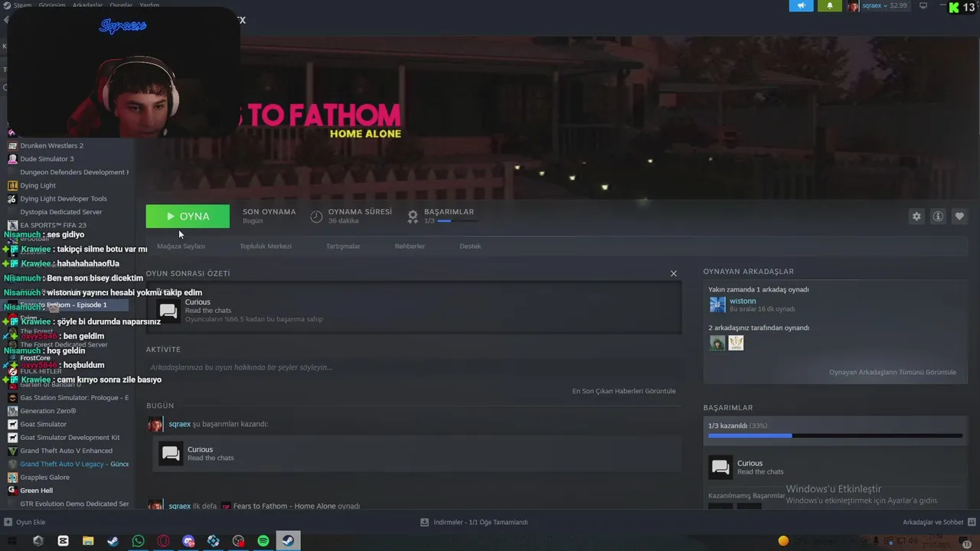Open the Arkadaşlar menu
The image size is (980, 551).
tap(87, 5)
